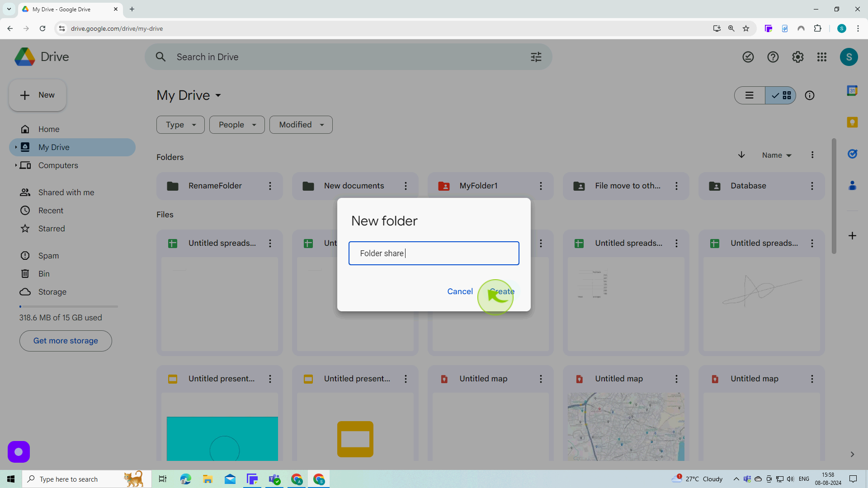The width and height of the screenshot is (868, 488).
Task: Select the Starred section in sidebar
Action: click(51, 229)
